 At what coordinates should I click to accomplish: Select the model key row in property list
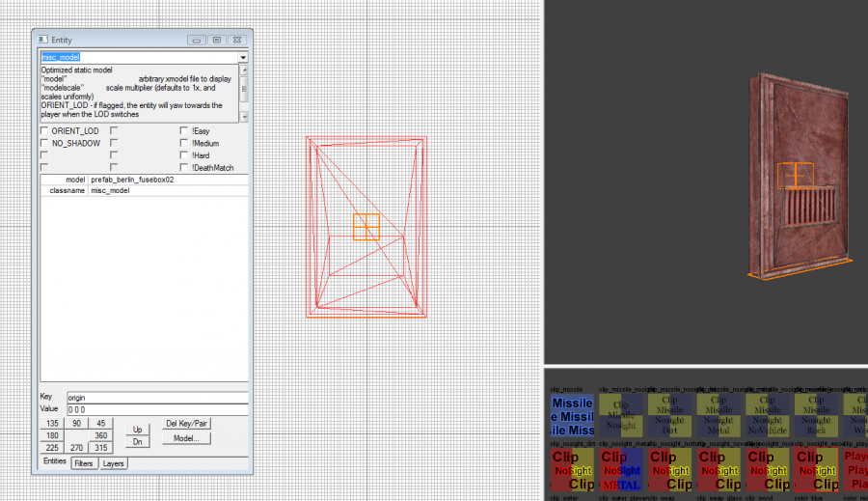coord(143,180)
